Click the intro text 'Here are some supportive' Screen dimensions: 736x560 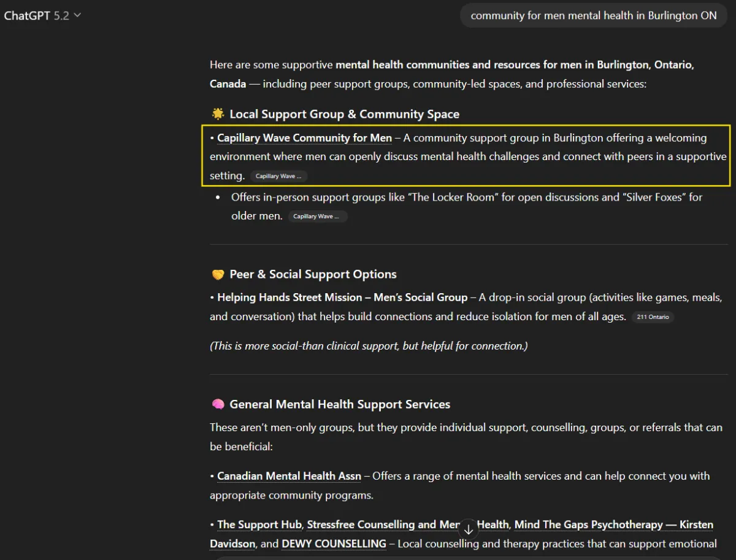click(271, 64)
